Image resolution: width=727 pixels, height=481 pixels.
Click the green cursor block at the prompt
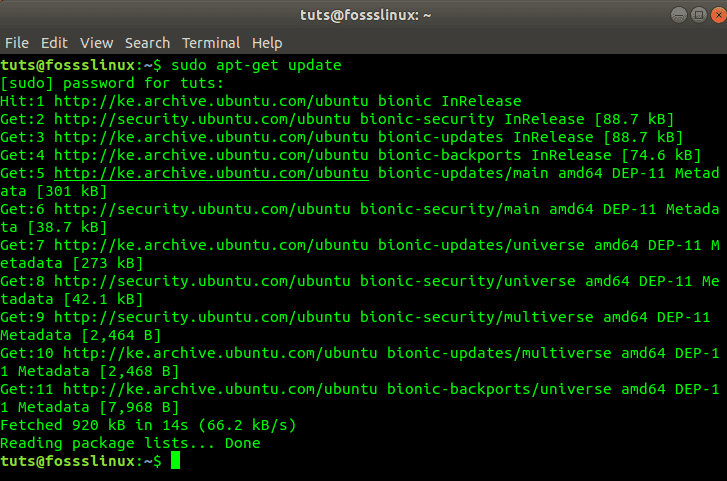175,461
